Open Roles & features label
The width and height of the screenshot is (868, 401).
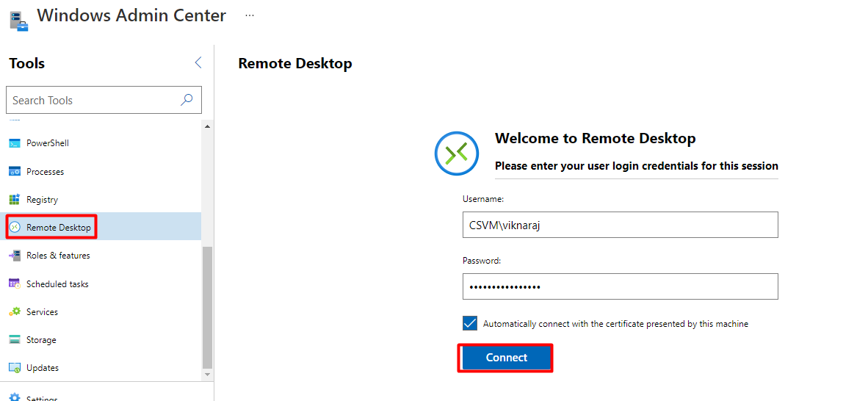[x=58, y=256]
